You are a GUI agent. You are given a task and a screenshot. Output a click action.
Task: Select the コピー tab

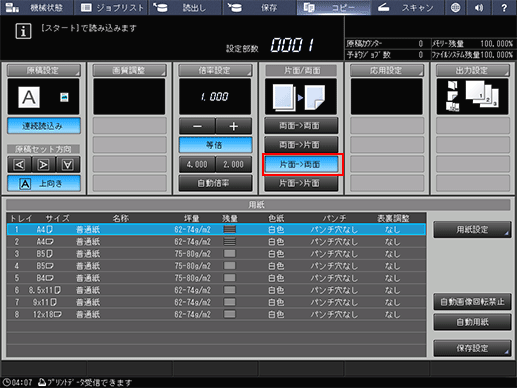pyautogui.click(x=334, y=8)
